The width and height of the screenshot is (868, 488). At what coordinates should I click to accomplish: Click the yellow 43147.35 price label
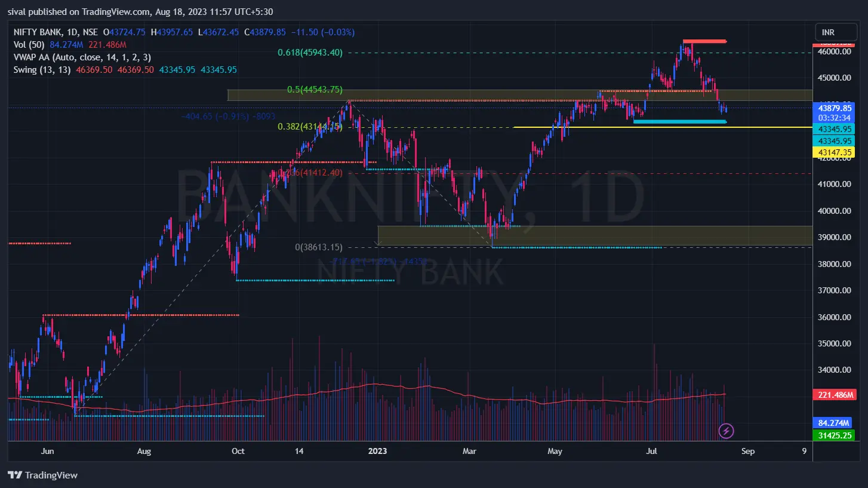click(834, 153)
